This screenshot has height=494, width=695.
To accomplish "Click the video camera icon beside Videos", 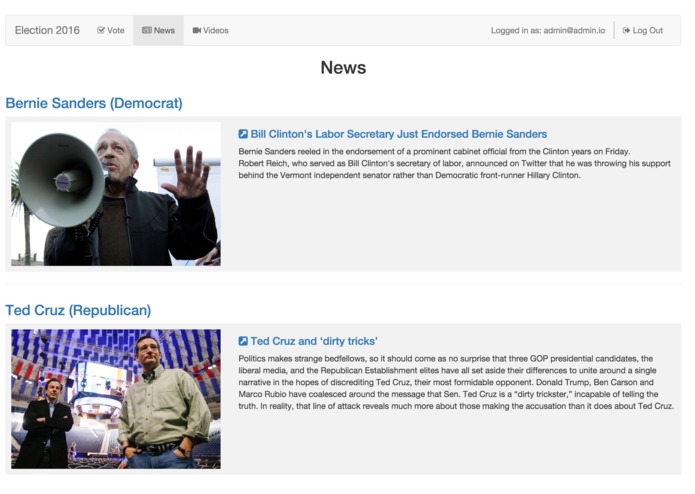I will pyautogui.click(x=197, y=31).
